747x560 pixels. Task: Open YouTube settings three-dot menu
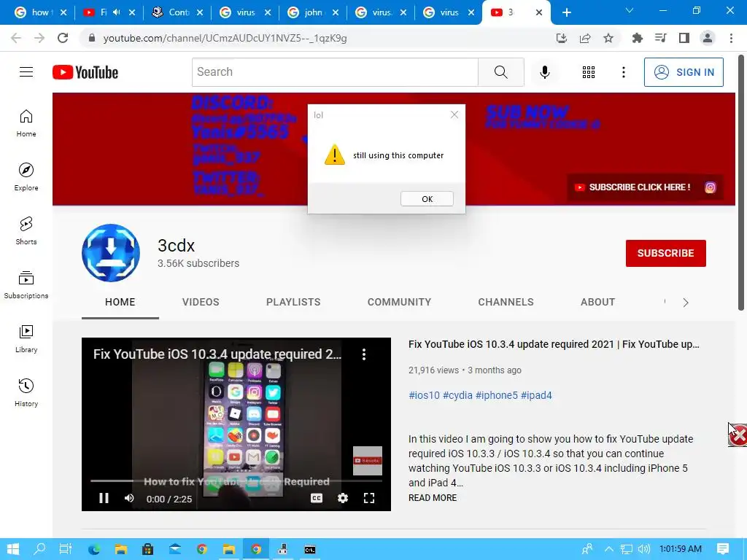point(623,72)
